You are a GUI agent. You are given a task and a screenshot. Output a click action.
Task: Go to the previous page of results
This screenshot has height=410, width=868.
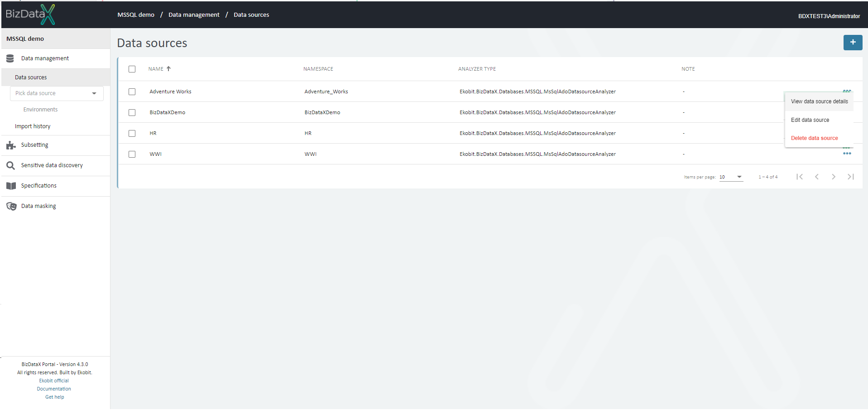(816, 177)
